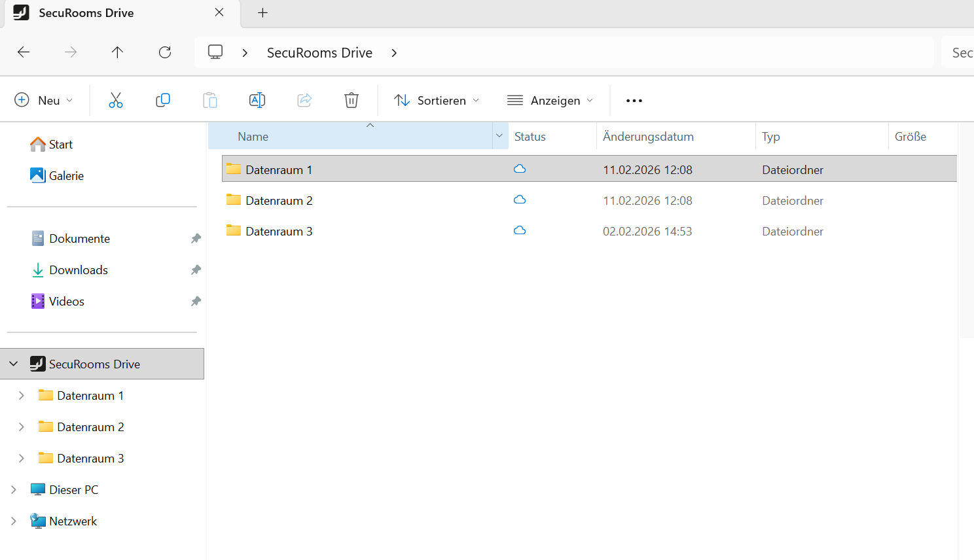Screen dimensions: 974x560
Task: Click the Rename icon in toolbar
Action: 257,100
